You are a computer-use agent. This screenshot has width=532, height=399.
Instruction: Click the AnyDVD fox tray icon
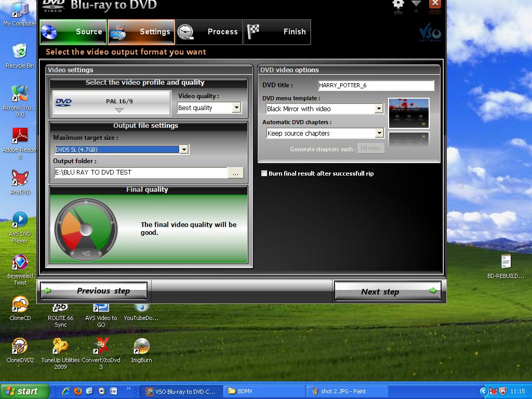point(494,392)
